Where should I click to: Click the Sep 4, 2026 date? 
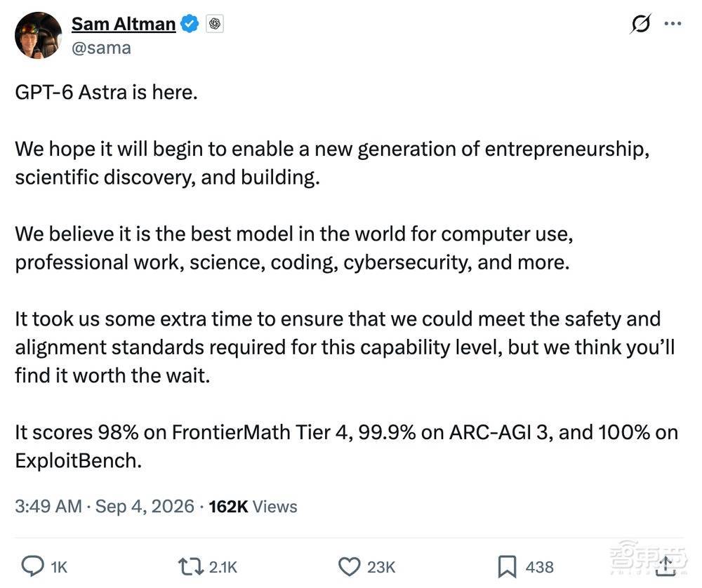(x=145, y=507)
